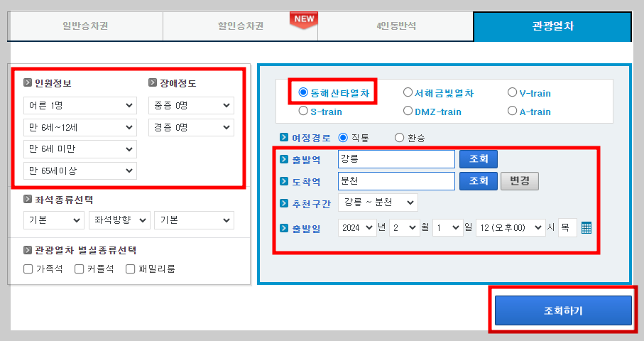The width and height of the screenshot is (644, 341).
Task: Switch to the 4인동반석 tab
Action: [x=396, y=26]
